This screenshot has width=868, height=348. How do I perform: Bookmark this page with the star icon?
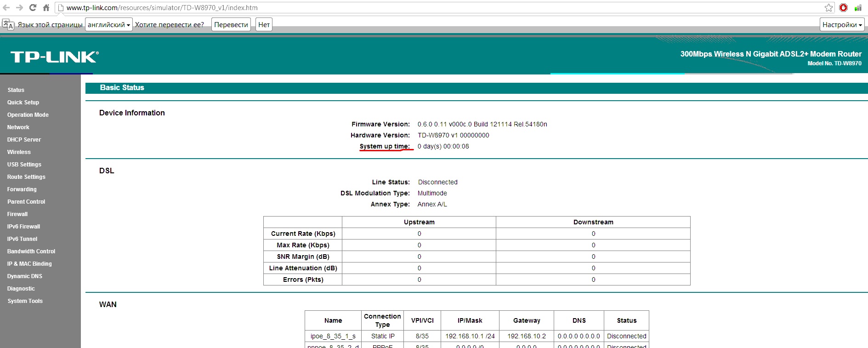coord(828,7)
